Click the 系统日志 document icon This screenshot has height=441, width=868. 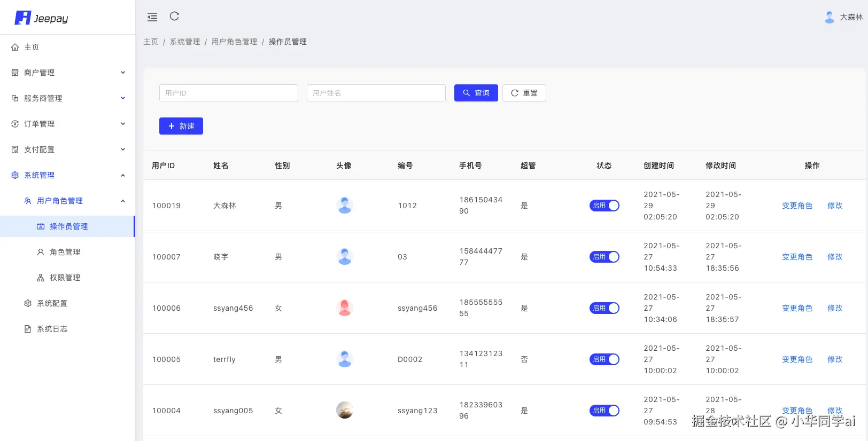tap(28, 329)
